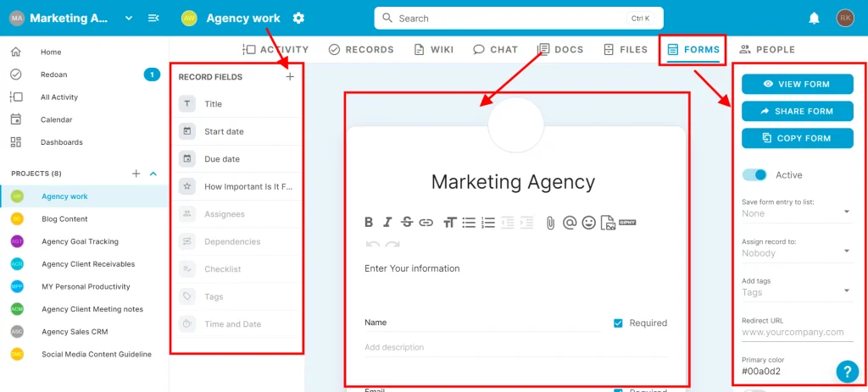This screenshot has width=868, height=392.
Task: Click the Redirect URL input field
Action: (797, 332)
